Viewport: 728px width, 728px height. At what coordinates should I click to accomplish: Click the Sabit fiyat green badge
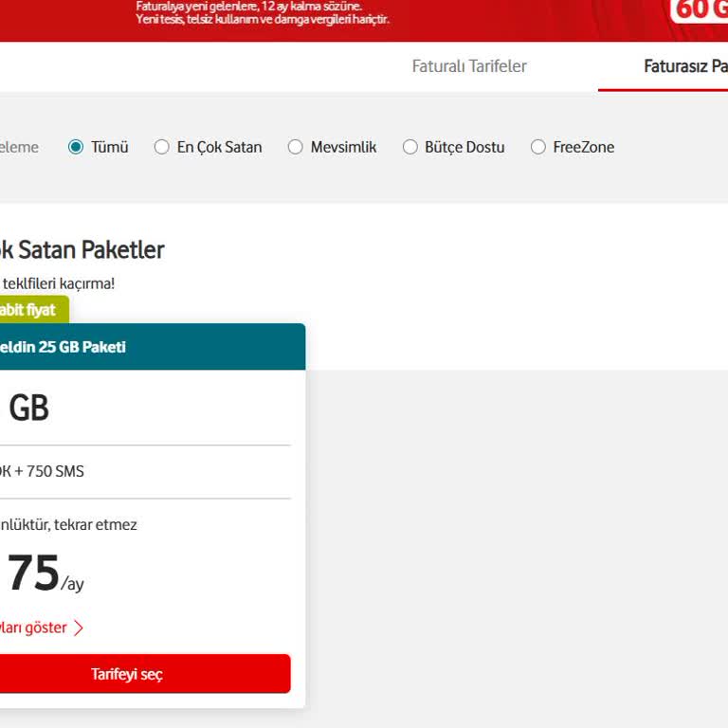pyautogui.click(x=34, y=310)
